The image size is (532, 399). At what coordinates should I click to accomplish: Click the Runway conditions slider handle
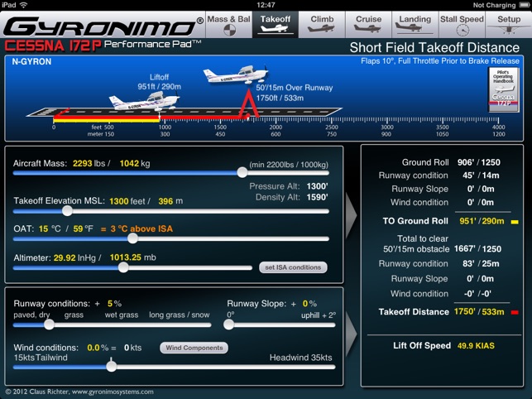point(49,324)
